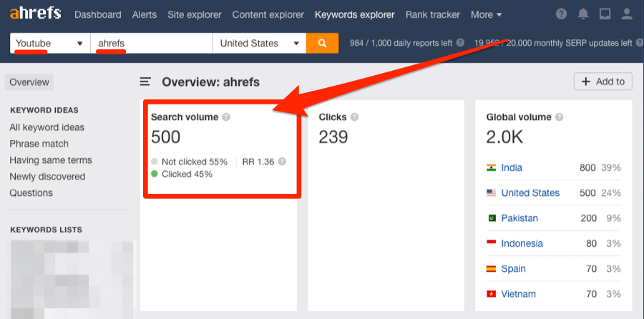The height and width of the screenshot is (319, 644).
Task: Click the 984 / 1,000 daily reports left text
Action: (x=401, y=43)
